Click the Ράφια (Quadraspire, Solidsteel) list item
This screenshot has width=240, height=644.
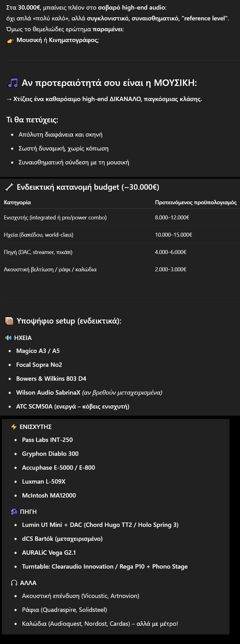pos(64,610)
